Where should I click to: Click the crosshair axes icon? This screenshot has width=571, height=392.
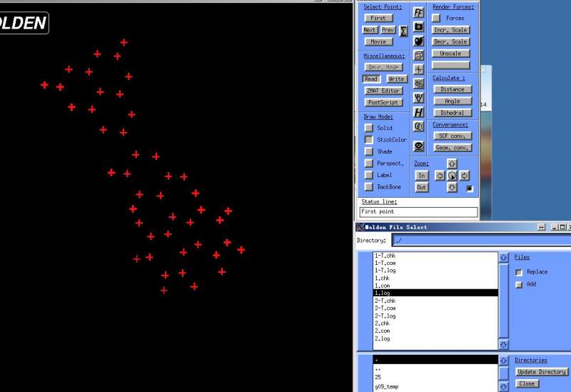coord(419,69)
